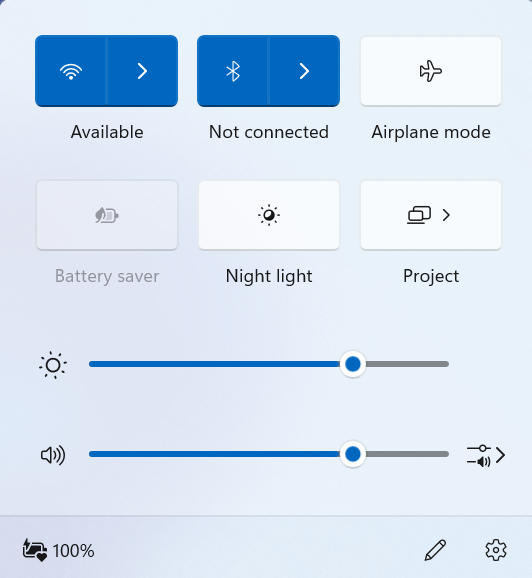Open the list of available Wi-Fi networks

(142, 71)
